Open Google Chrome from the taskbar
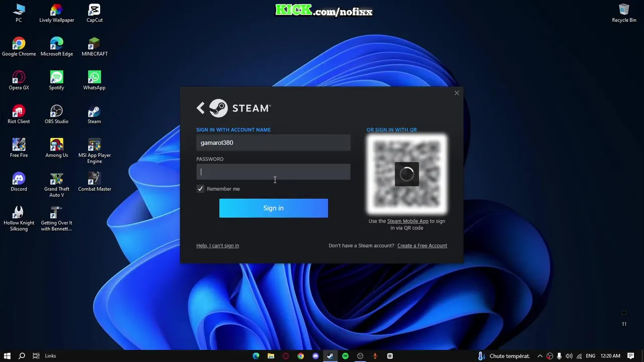The height and width of the screenshot is (362, 644). tap(300, 356)
